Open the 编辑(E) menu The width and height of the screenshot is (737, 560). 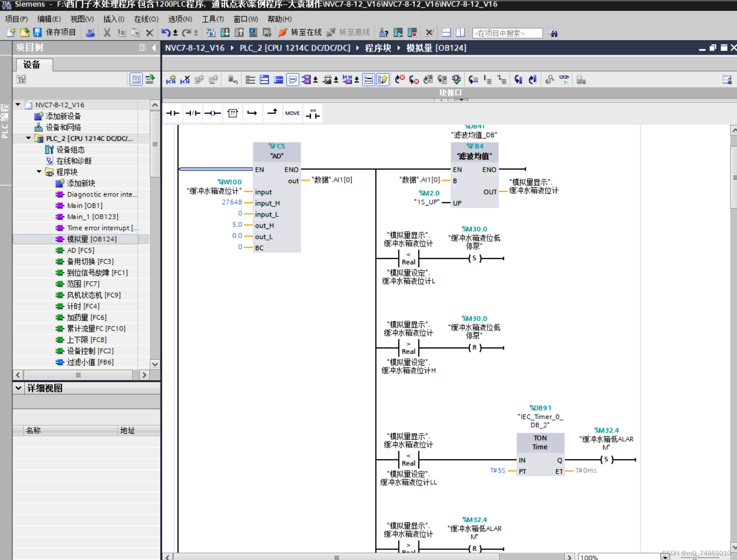(x=49, y=19)
